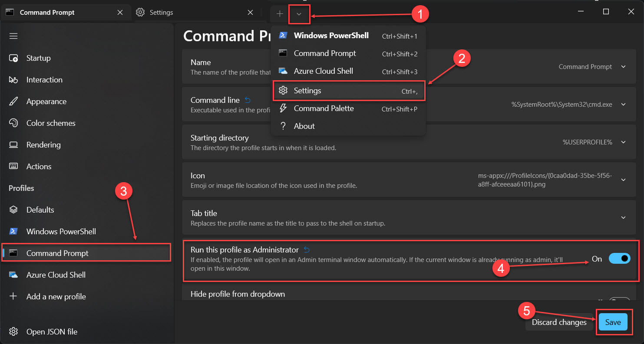Open JSON file link in sidebar
This screenshot has width=644, height=344.
(87, 332)
